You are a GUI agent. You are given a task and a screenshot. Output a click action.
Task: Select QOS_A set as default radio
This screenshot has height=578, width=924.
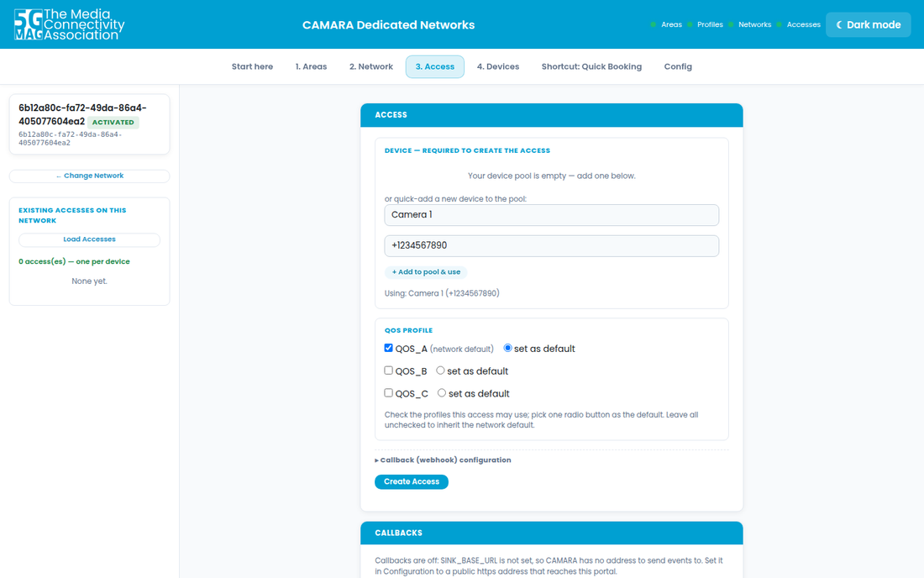[507, 348]
